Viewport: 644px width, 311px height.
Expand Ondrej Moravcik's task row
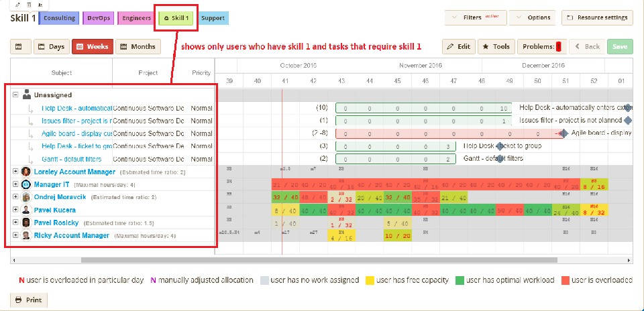(15, 197)
